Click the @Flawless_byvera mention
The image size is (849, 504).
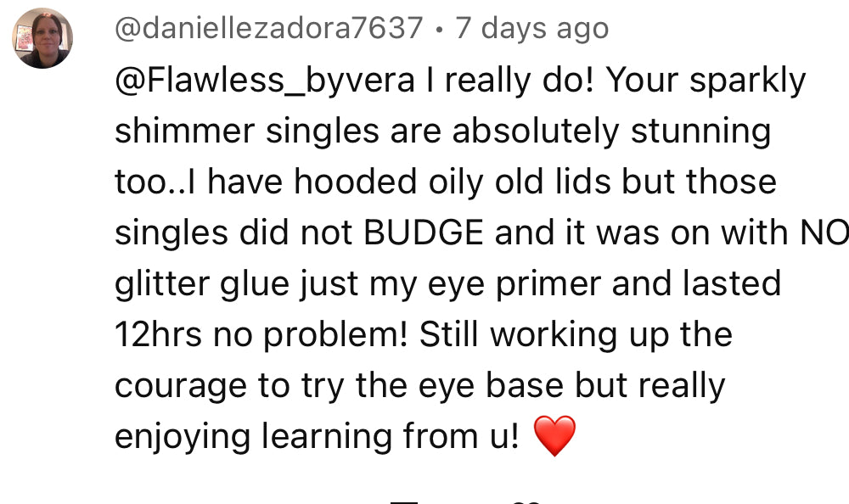265,81
